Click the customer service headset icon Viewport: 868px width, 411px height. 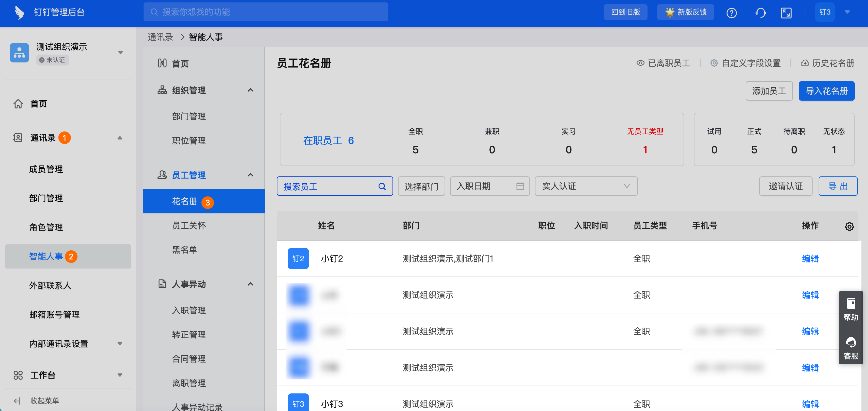pos(760,13)
